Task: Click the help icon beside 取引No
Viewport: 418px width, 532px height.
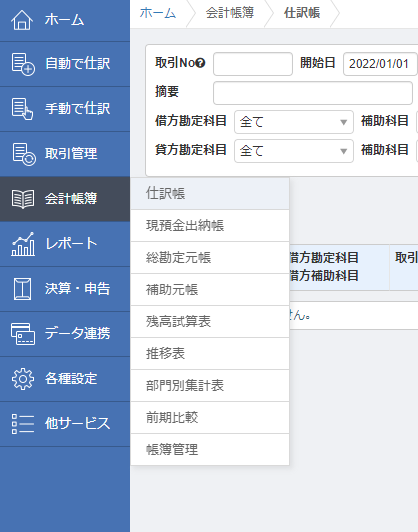Action: pos(201,63)
